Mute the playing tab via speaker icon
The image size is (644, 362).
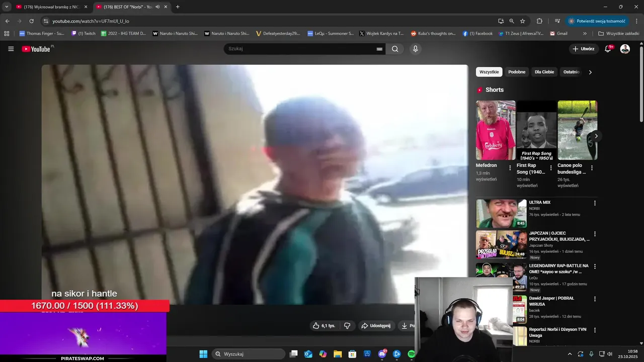click(157, 7)
